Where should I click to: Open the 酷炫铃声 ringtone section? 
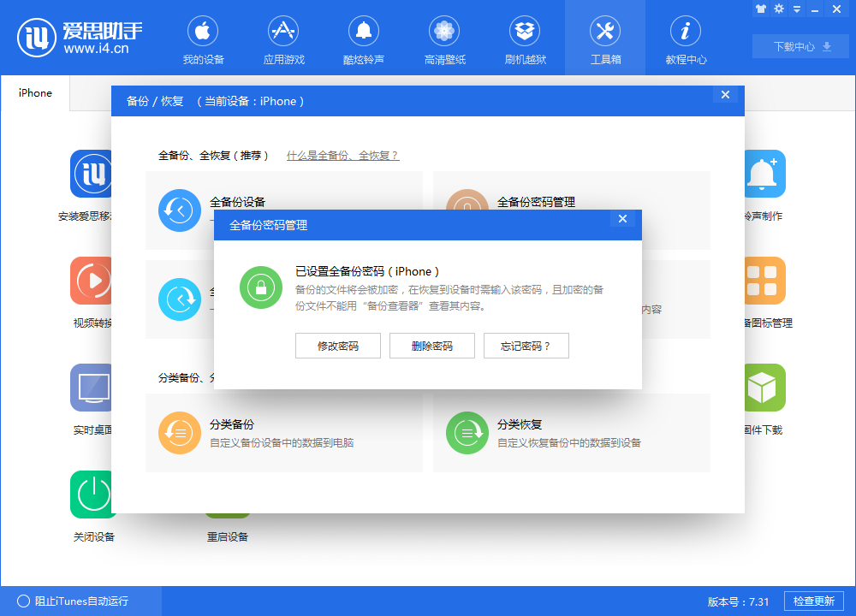(x=363, y=38)
